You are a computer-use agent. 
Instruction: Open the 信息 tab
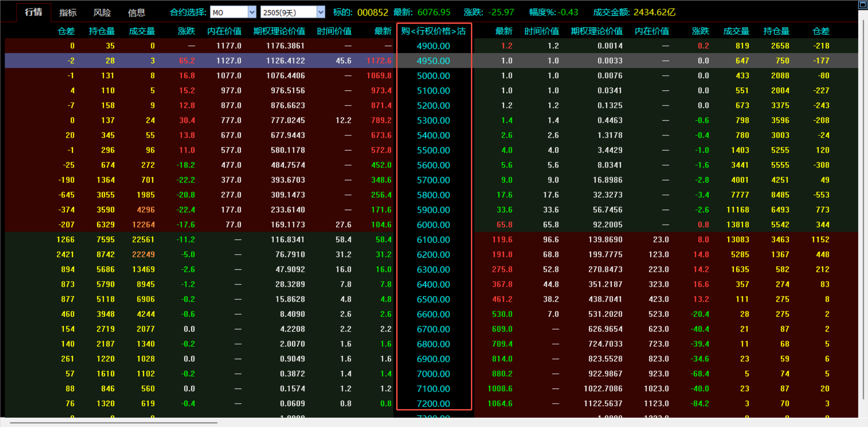pos(136,13)
